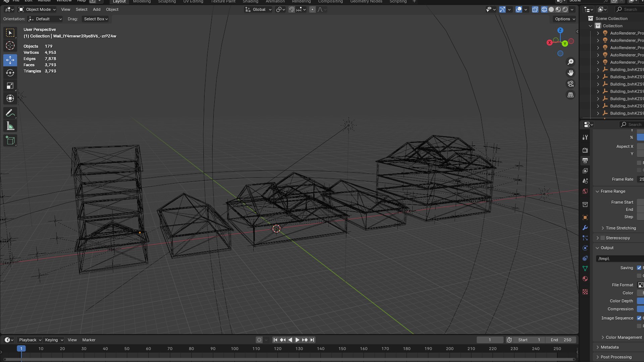The image size is (644, 362).
Task: Click the Add Cube tool icon
Action: [10, 140]
